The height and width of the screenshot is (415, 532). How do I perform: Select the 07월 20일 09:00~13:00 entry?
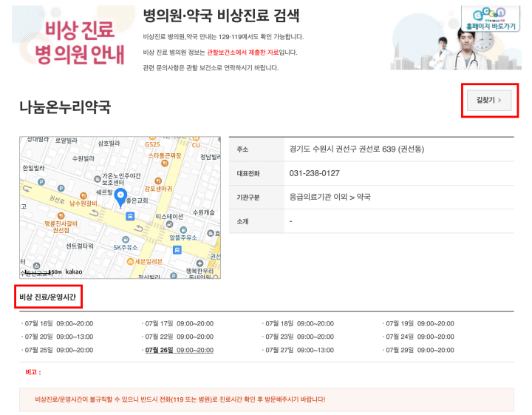pyautogui.click(x=58, y=337)
